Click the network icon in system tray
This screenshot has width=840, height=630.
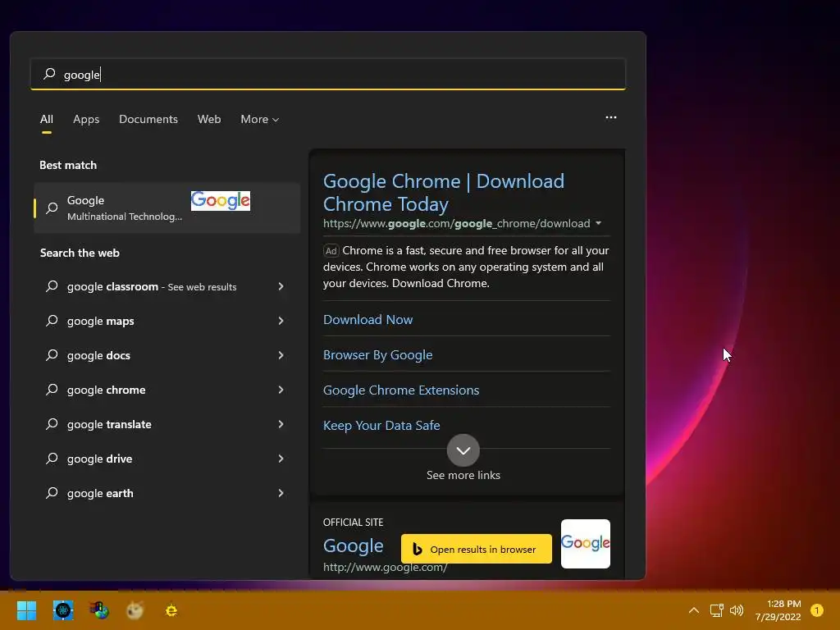click(x=716, y=610)
